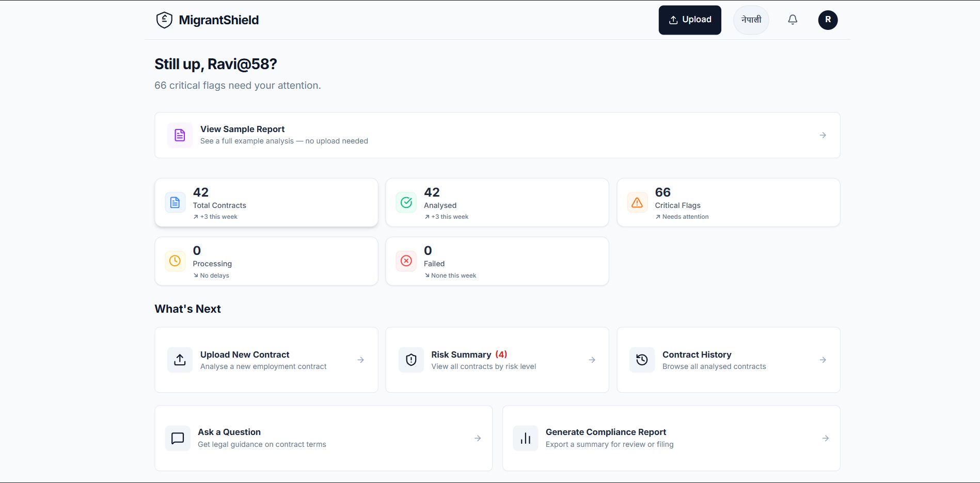Click arrow on Ask a Question card
The height and width of the screenshot is (483, 980).
pos(478,438)
